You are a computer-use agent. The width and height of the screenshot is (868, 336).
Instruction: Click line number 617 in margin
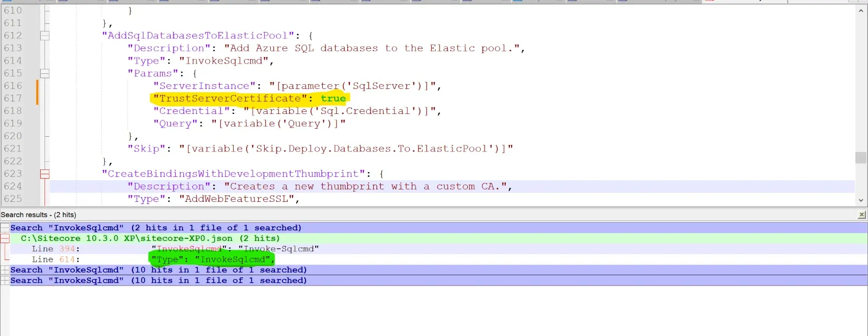(13, 98)
